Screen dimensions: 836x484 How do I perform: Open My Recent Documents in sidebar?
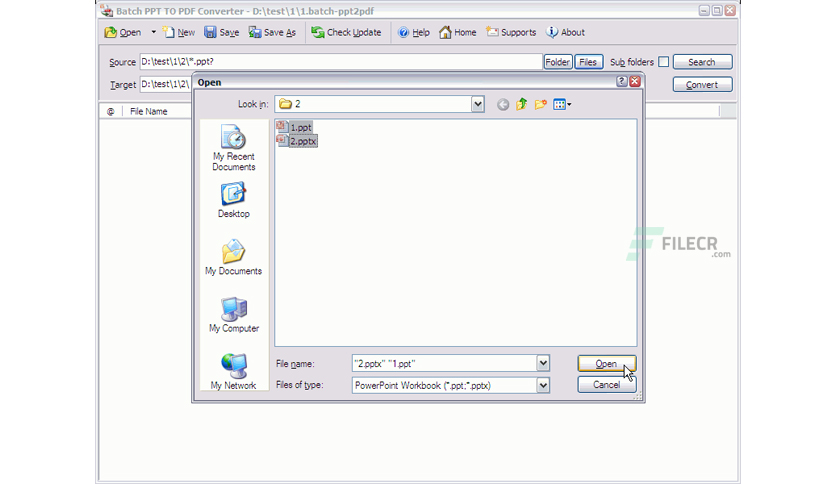click(234, 148)
